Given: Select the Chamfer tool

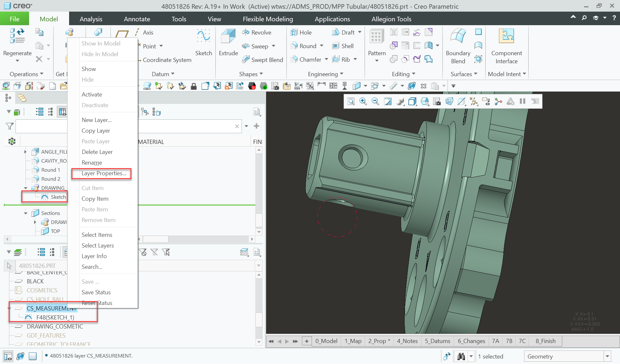Looking at the screenshot, I should click(307, 59).
